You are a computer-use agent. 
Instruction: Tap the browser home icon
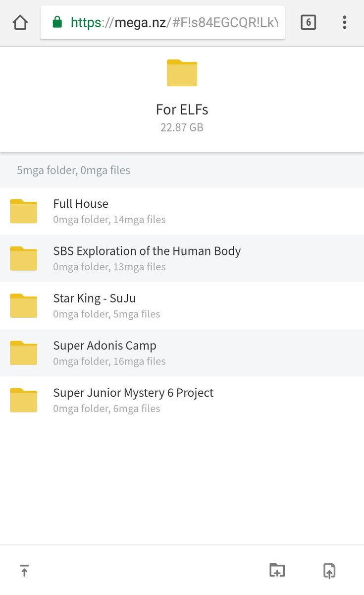tap(20, 22)
